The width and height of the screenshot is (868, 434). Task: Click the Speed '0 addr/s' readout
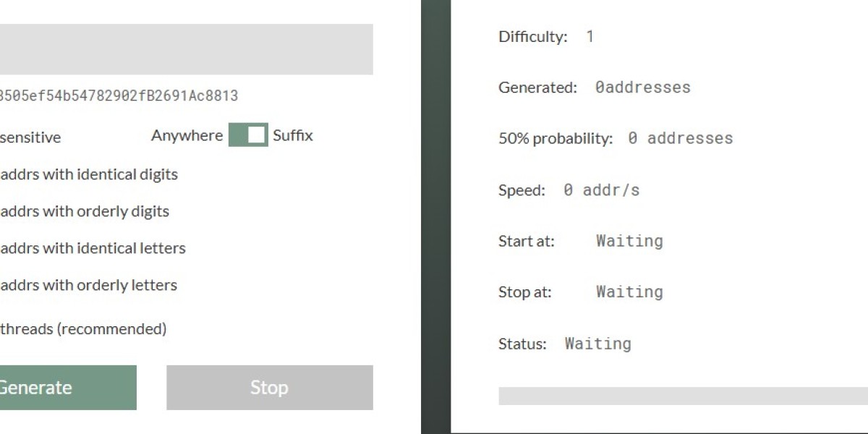click(x=601, y=190)
